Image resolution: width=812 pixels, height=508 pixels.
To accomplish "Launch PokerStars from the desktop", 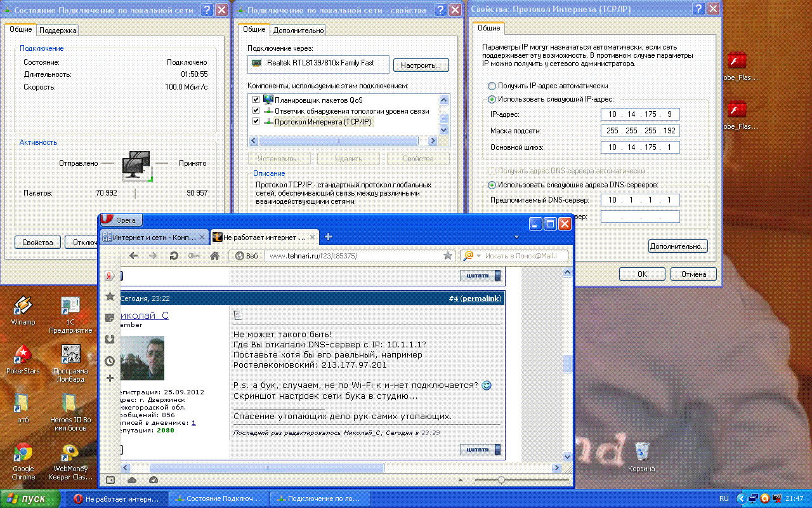I will 23,359.
